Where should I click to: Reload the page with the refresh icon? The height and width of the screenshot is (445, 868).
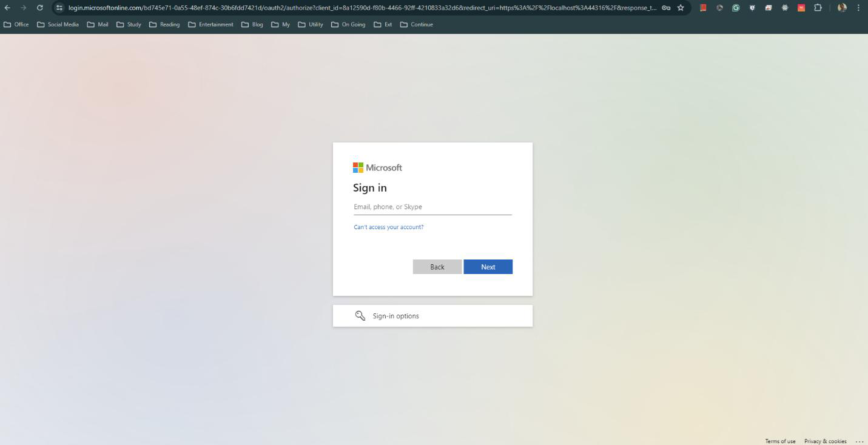(40, 8)
